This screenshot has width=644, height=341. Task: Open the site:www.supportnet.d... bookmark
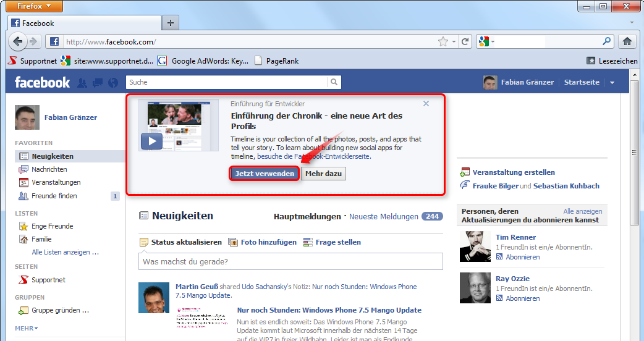point(107,61)
